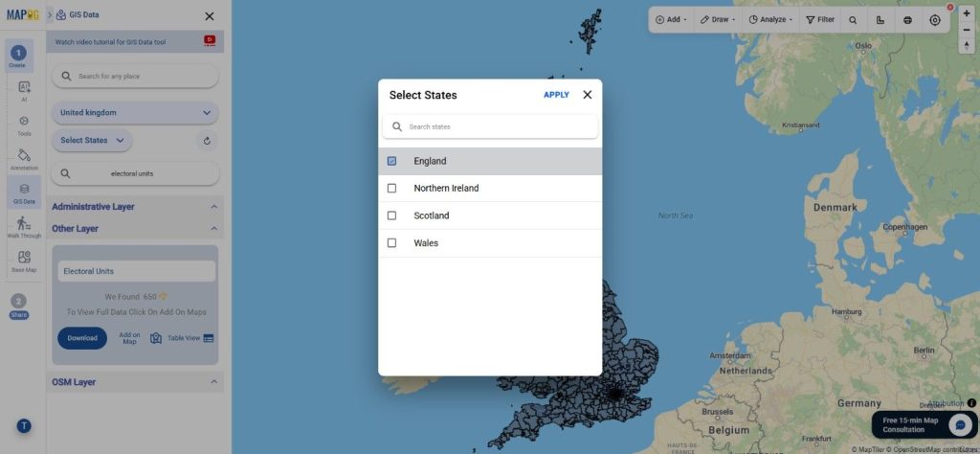The image size is (980, 454).
Task: Open the Add menu in map toolbar
Action: (x=671, y=20)
